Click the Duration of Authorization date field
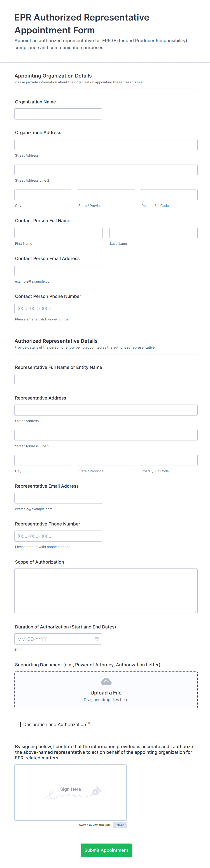This screenshot has width=210, height=868. click(x=54, y=639)
